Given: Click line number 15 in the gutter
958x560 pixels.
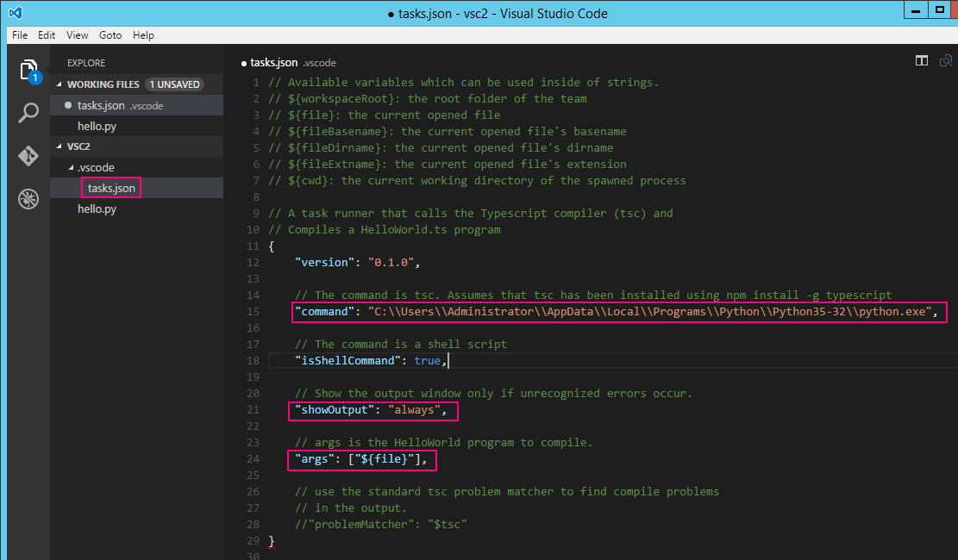Looking at the screenshot, I should (253, 312).
